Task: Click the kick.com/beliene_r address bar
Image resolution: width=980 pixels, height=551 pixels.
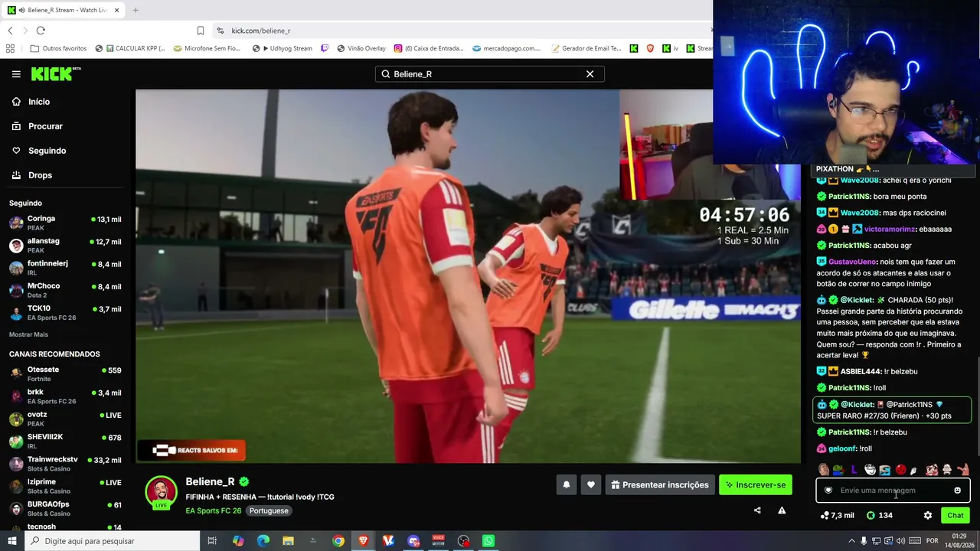Action: point(459,31)
